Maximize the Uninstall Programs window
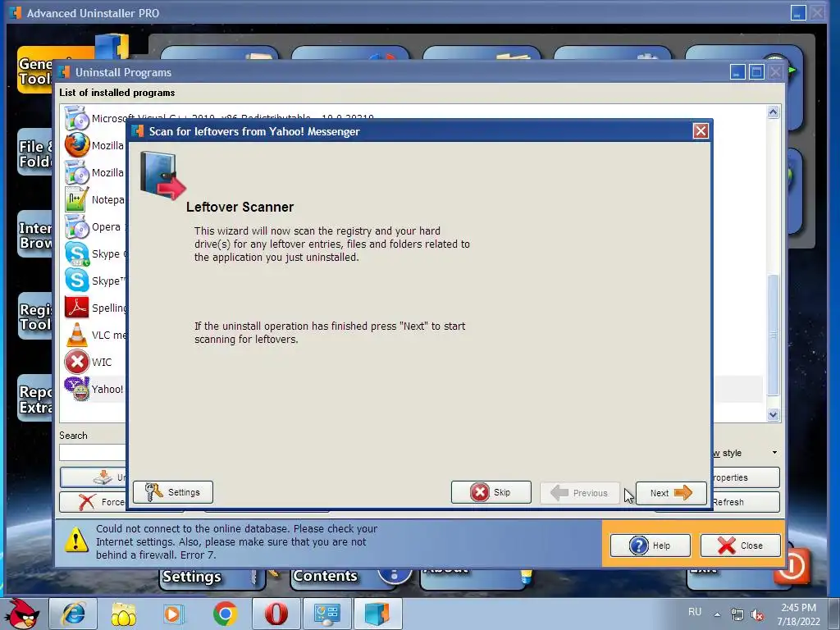The height and width of the screenshot is (630, 840). point(756,72)
